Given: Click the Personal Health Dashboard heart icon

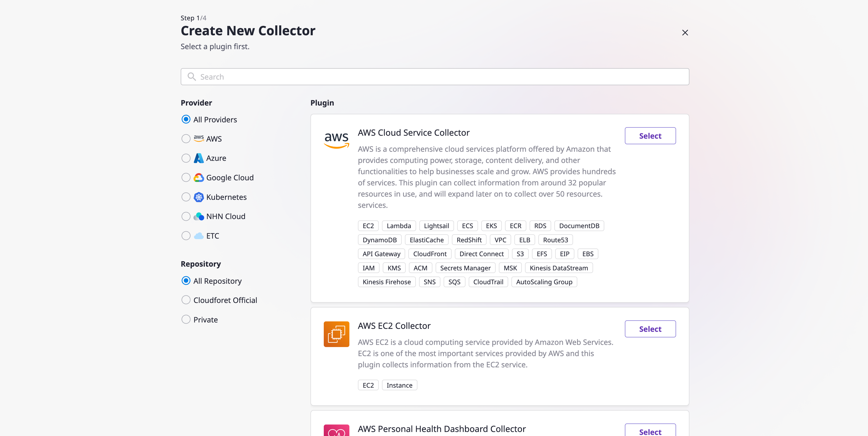Looking at the screenshot, I should tap(336, 430).
